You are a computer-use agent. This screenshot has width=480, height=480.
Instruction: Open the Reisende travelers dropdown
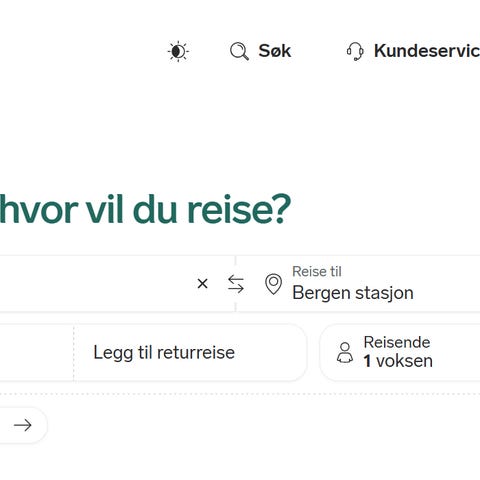(x=400, y=353)
